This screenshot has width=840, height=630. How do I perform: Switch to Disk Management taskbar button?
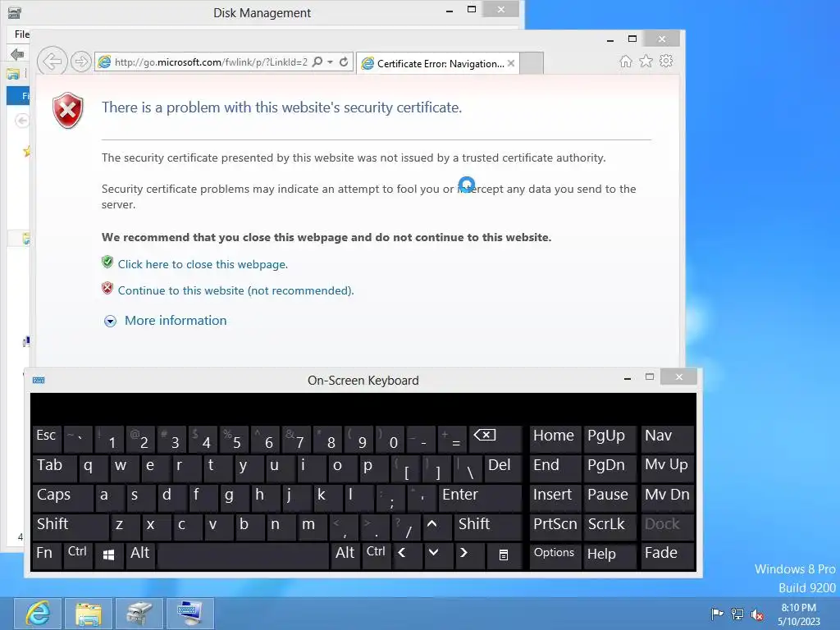pyautogui.click(x=139, y=614)
